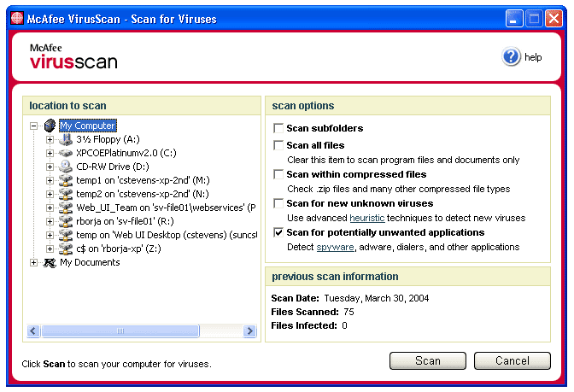
Task: Click the XPCOEPlatinumv2.0 hard drive icon
Action: point(66,153)
